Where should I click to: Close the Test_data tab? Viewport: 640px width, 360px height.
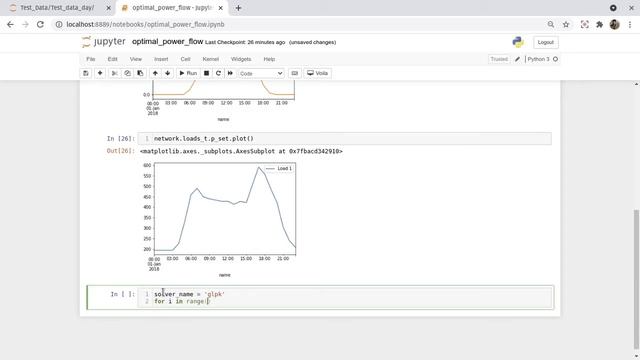click(109, 8)
